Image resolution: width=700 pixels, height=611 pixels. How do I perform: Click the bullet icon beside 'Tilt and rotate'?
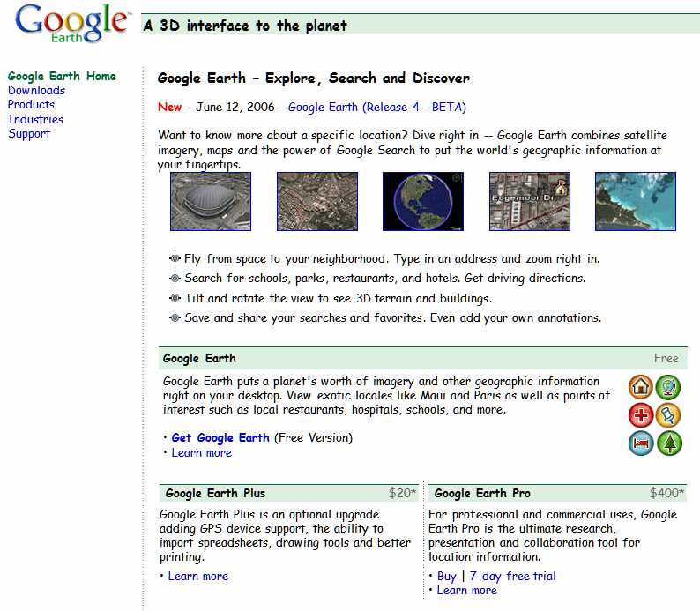tap(175, 298)
